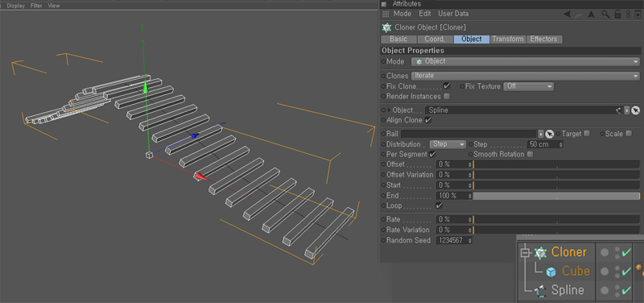Toggle the visibility dots on the Cloner row

617,252
